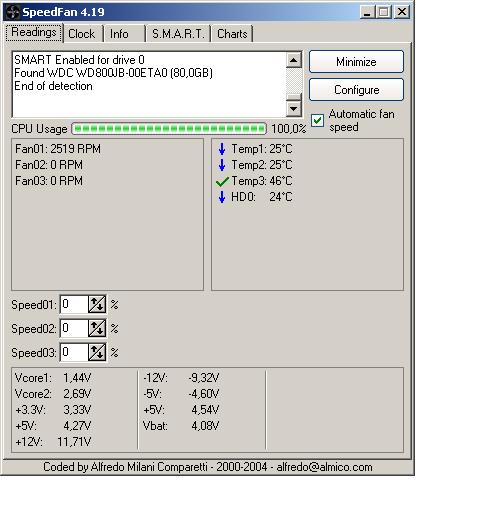Click the Configure button
Screen dimensions: 491x506
coord(356,90)
